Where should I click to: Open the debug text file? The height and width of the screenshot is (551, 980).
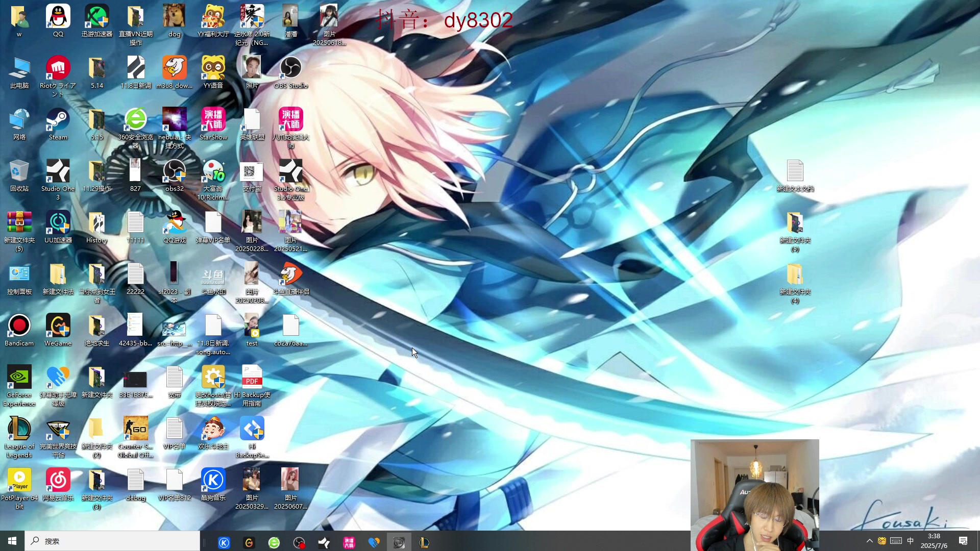136,480
